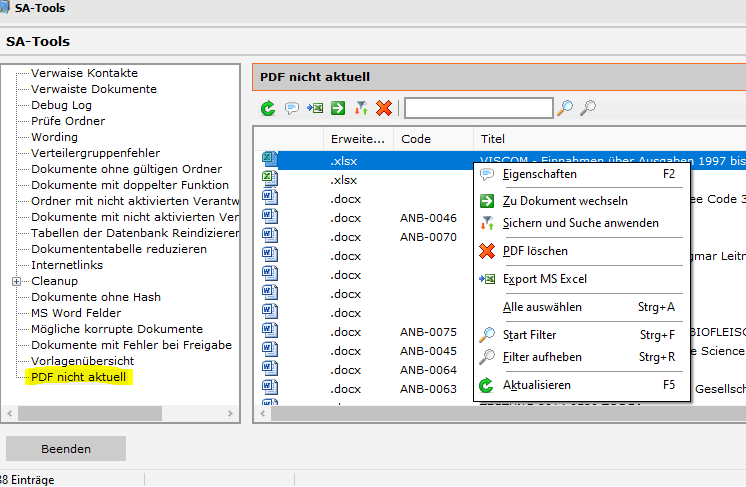Image resolution: width=746 pixels, height=487 pixels.
Task: Click the filter text input field
Action: [x=479, y=108]
